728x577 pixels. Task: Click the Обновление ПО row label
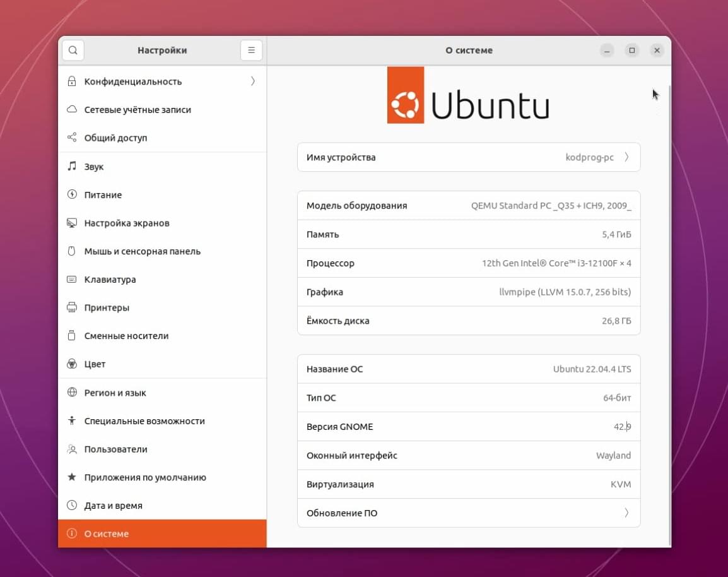point(342,513)
